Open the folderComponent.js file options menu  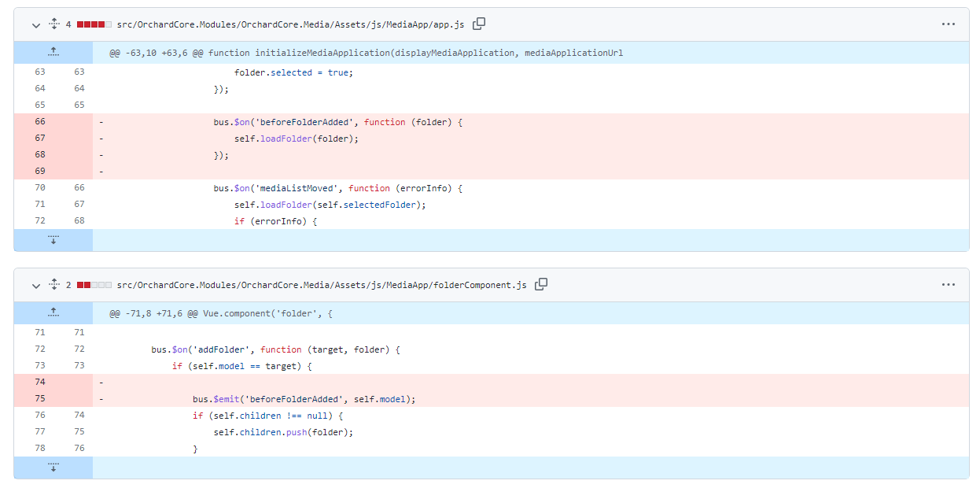coord(948,285)
